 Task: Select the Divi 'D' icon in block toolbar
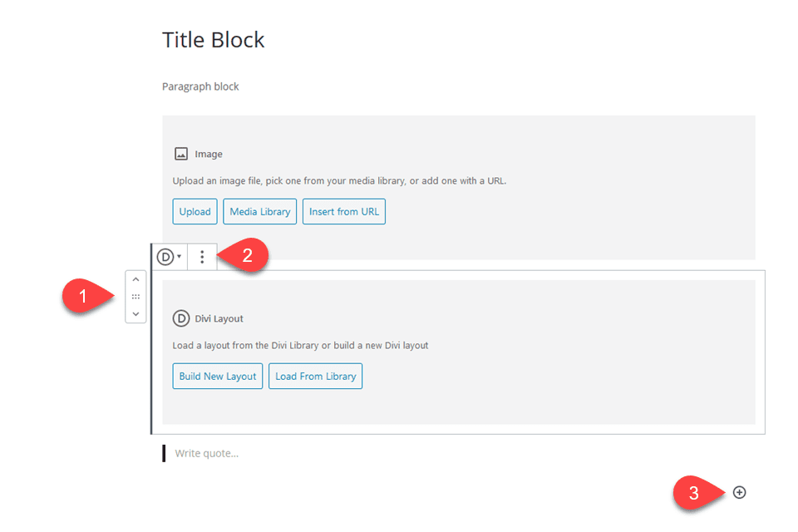tap(165, 256)
